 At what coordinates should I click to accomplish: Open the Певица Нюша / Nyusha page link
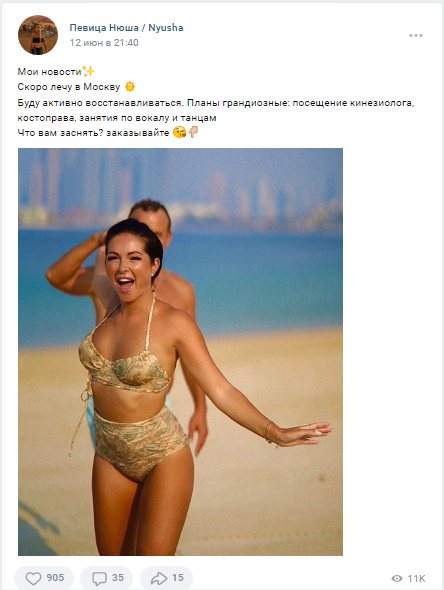126,27
